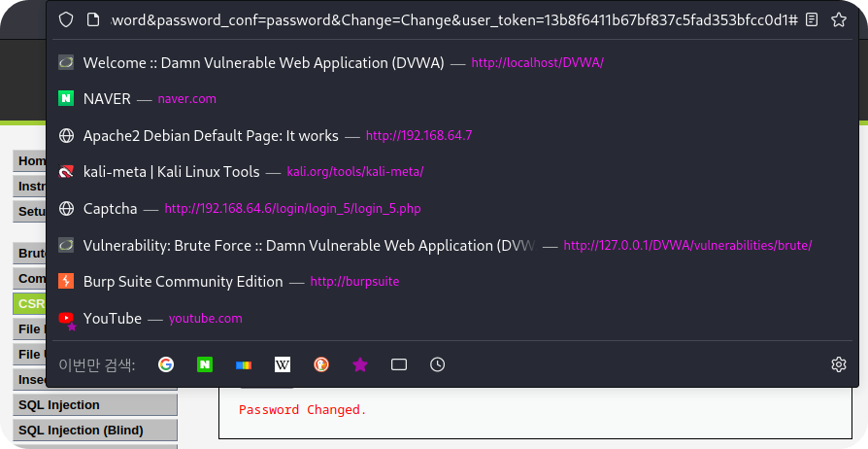The width and height of the screenshot is (868, 449).
Task: Search bookmarks using the purple star
Action: pyautogui.click(x=360, y=364)
